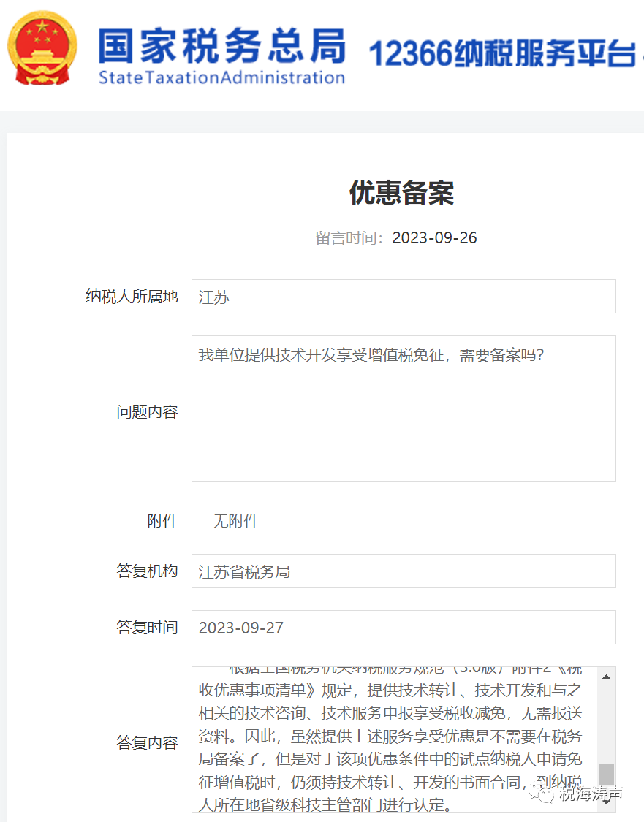644x822 pixels.
Task: Click the 留言时间 date 2023-09-26
Action: pos(434,238)
